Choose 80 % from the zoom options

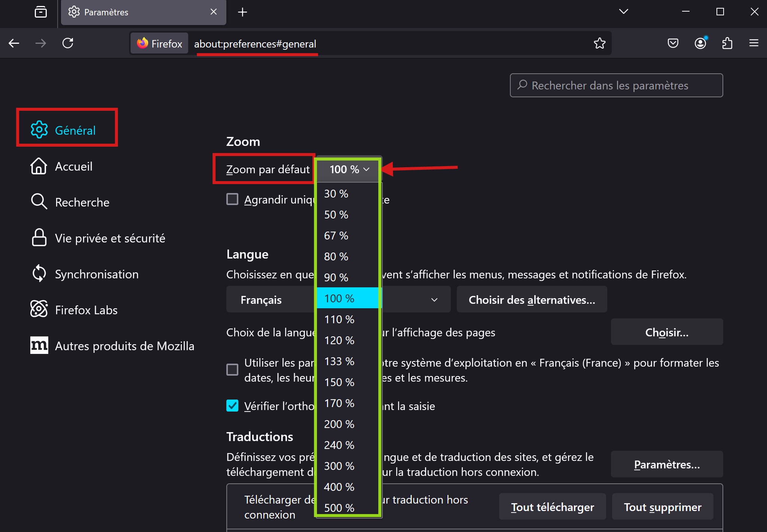[336, 257]
